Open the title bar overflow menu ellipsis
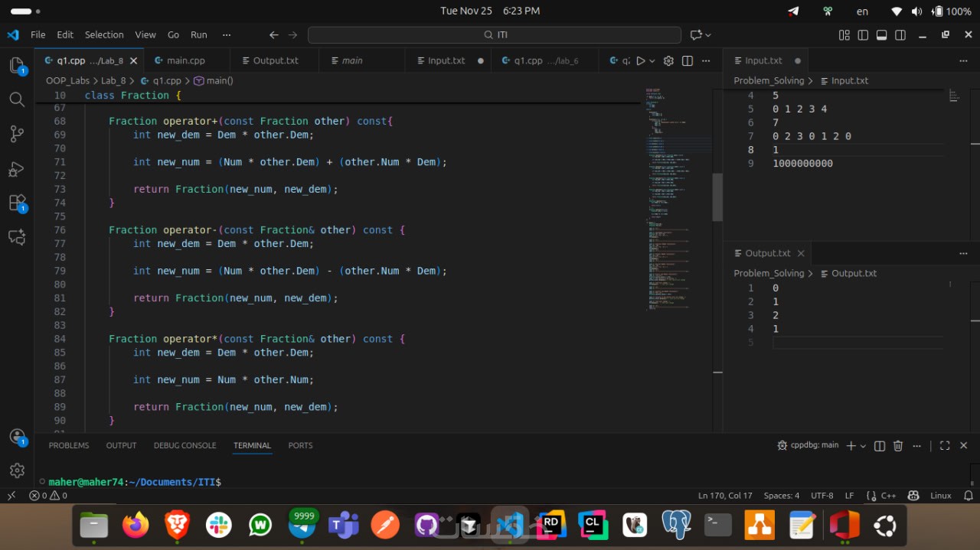This screenshot has width=980, height=550. (226, 34)
